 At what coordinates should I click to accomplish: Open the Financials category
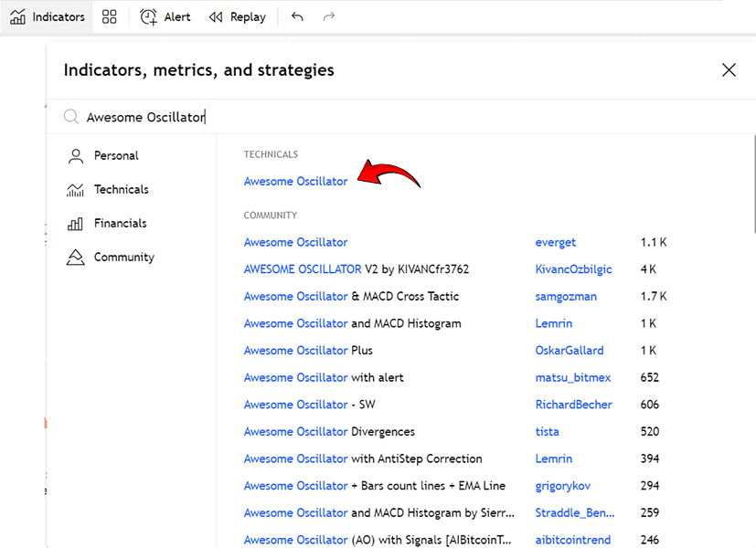pyautogui.click(x=120, y=224)
